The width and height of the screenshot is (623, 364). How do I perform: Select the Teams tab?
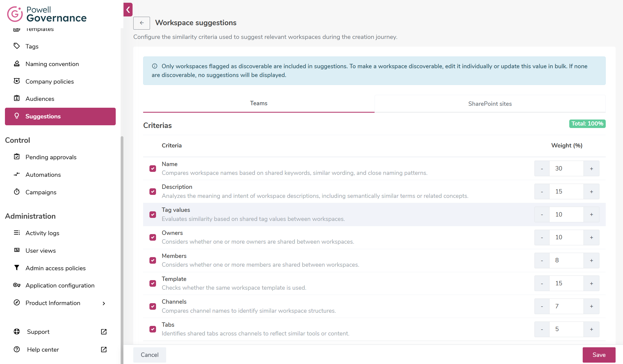(x=259, y=103)
